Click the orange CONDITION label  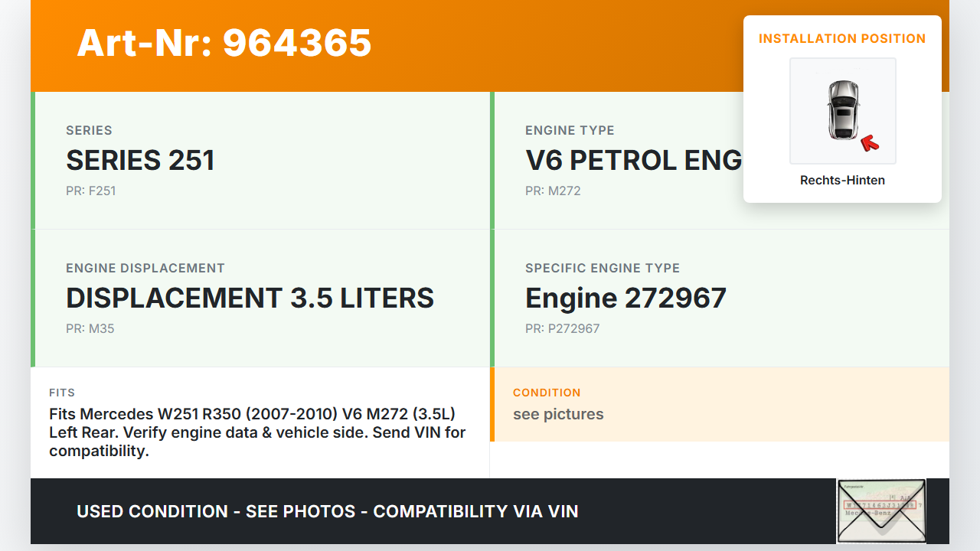pos(547,393)
